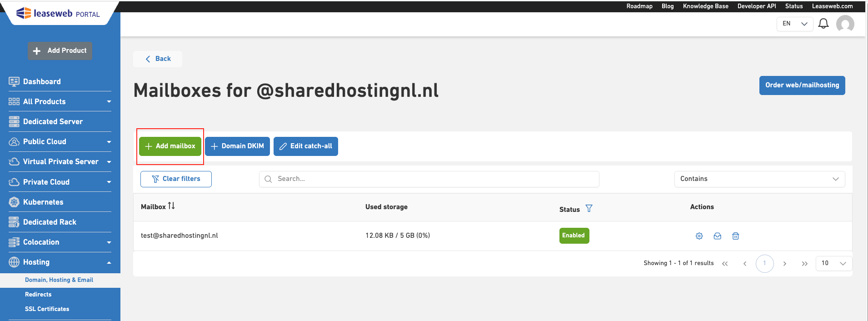Click the Back button
This screenshot has height=321, width=868.
click(158, 59)
